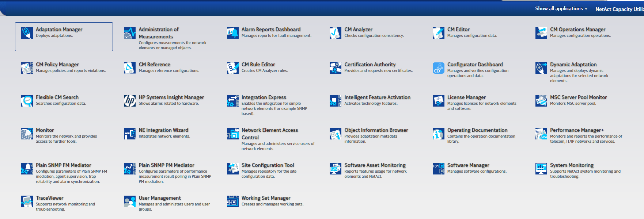Click the text "Manages configuration data."
The width and height of the screenshot is (644, 219).
pos(472,36)
